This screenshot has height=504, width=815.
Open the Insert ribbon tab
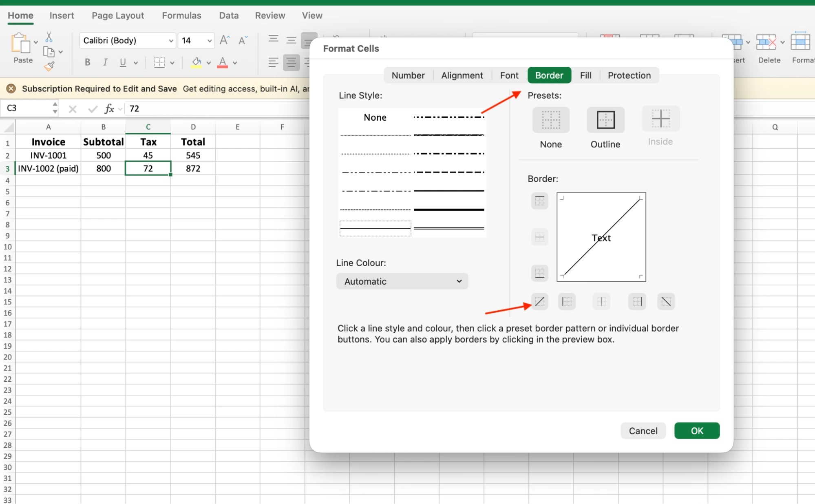(62, 15)
